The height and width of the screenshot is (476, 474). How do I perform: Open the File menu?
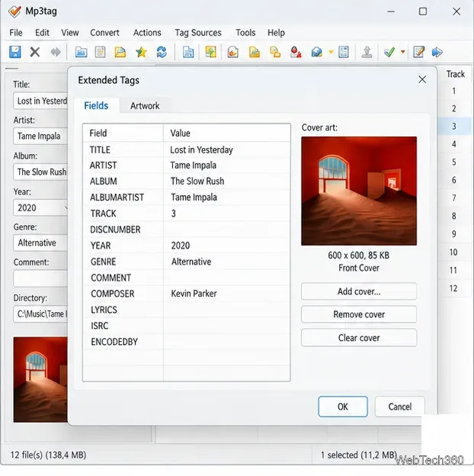tap(16, 33)
